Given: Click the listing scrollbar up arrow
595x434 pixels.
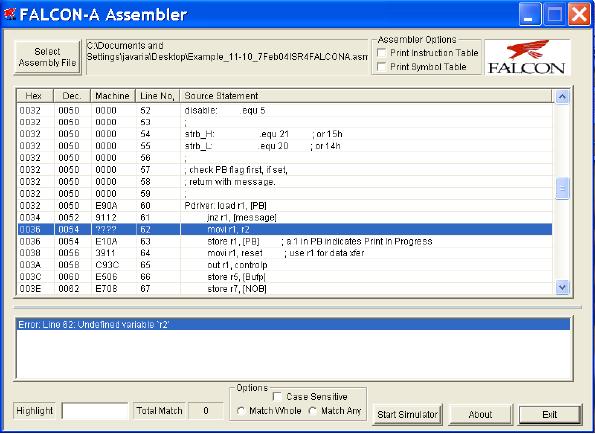Looking at the screenshot, I should point(562,97).
